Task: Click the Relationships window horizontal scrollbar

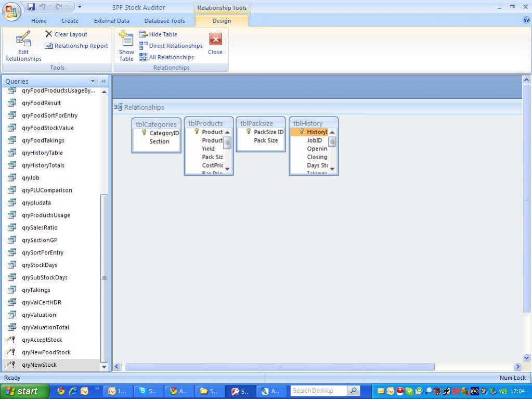Action: click(280, 366)
